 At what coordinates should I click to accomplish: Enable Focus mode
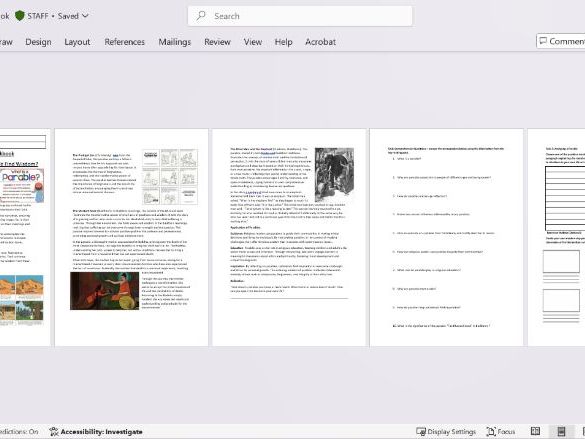(x=501, y=432)
